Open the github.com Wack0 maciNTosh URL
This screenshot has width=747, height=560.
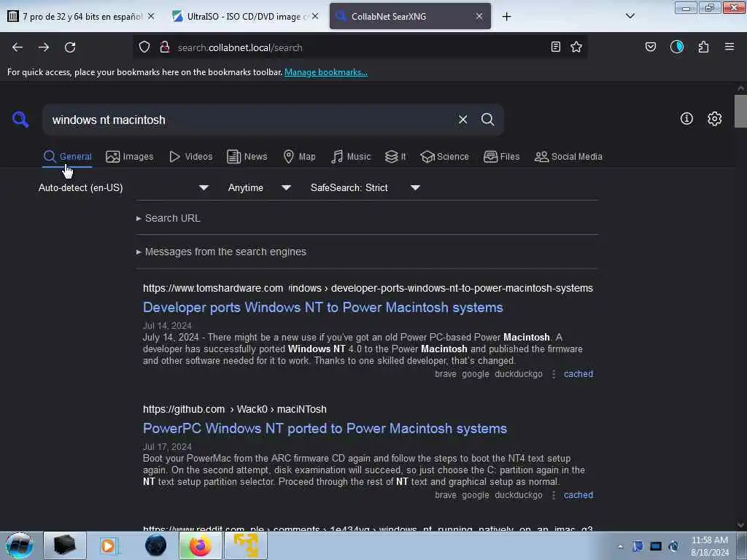point(235,409)
